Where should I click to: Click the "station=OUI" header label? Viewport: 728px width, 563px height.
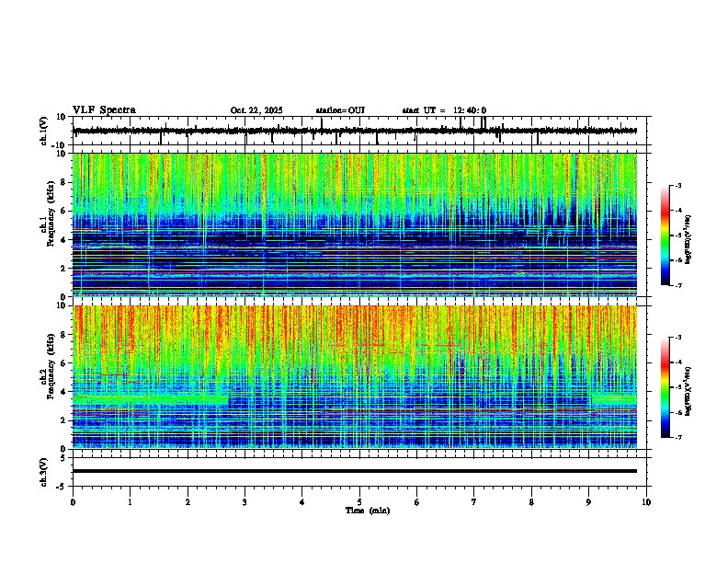coord(340,110)
